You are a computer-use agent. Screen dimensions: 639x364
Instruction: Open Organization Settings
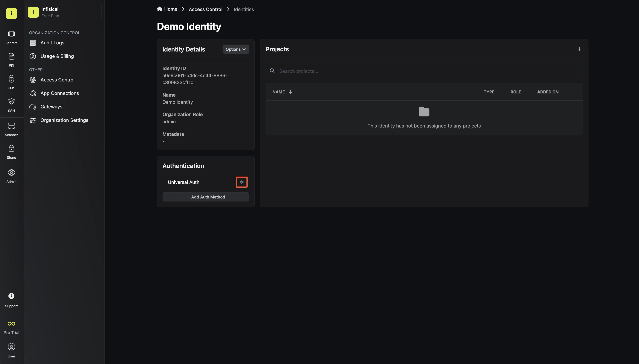(64, 120)
